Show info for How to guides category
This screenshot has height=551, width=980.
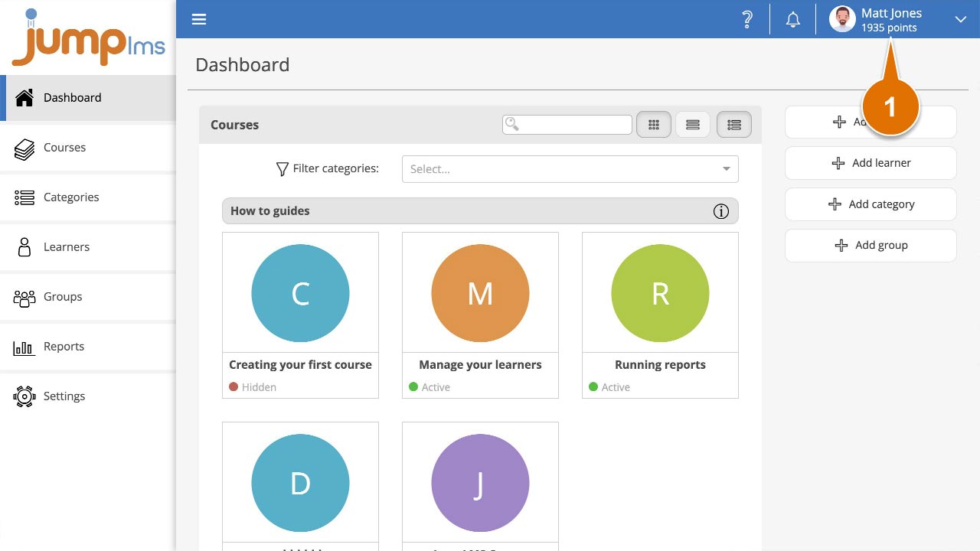[x=721, y=211]
